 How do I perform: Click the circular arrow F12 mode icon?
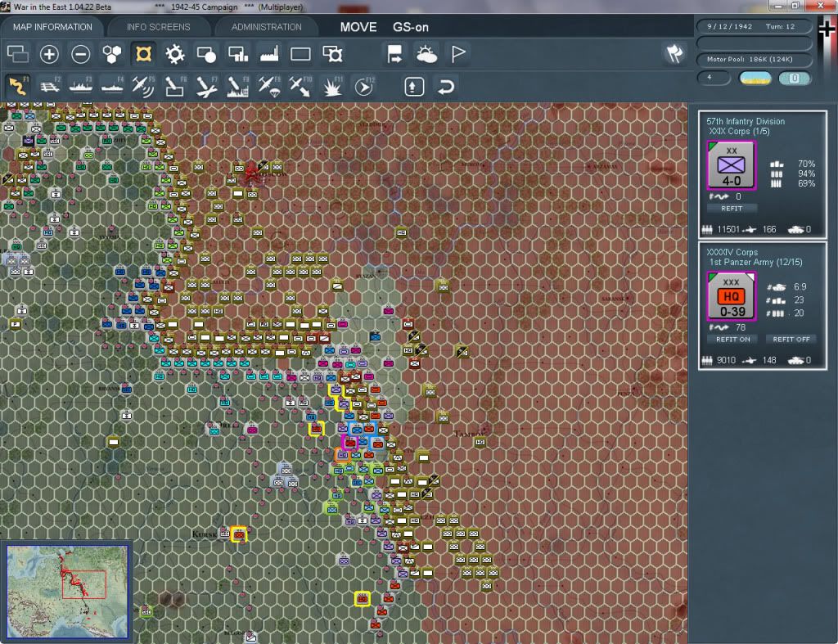click(364, 86)
